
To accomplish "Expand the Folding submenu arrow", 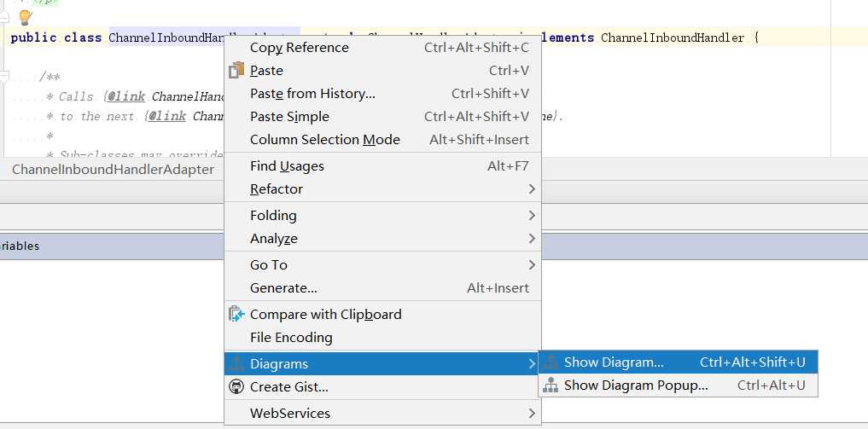I will pyautogui.click(x=532, y=215).
